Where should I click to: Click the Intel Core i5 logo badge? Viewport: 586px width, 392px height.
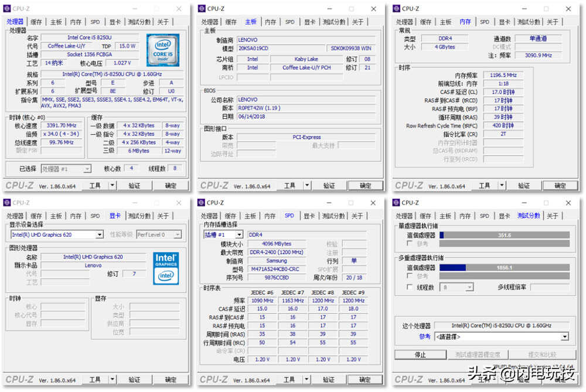point(163,50)
